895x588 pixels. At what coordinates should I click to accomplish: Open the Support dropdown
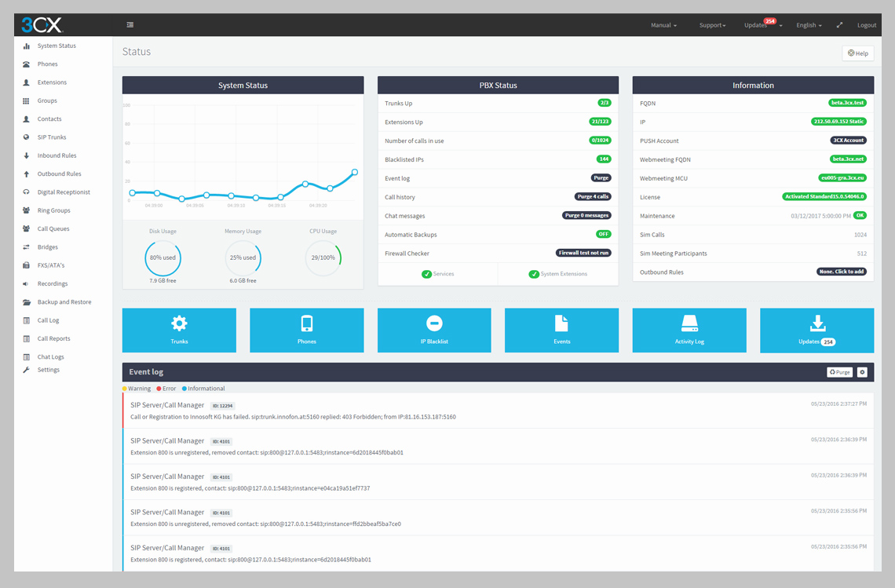(x=712, y=25)
